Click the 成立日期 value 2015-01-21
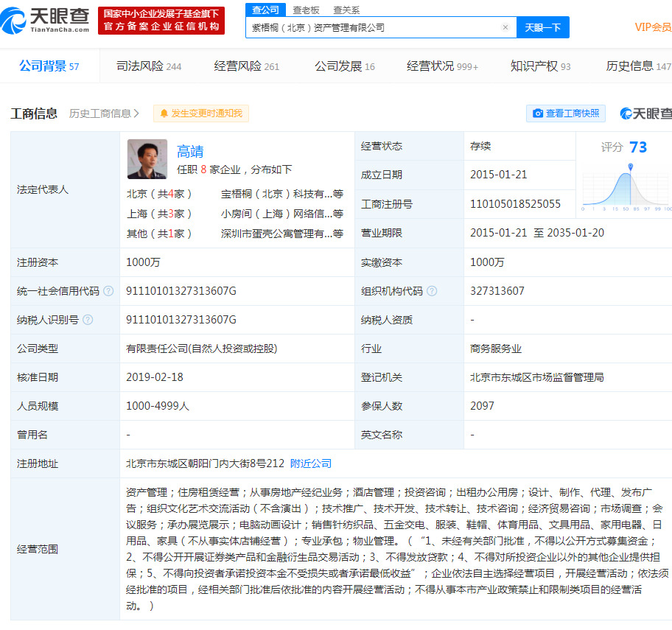The width and height of the screenshot is (672, 630). [498, 175]
